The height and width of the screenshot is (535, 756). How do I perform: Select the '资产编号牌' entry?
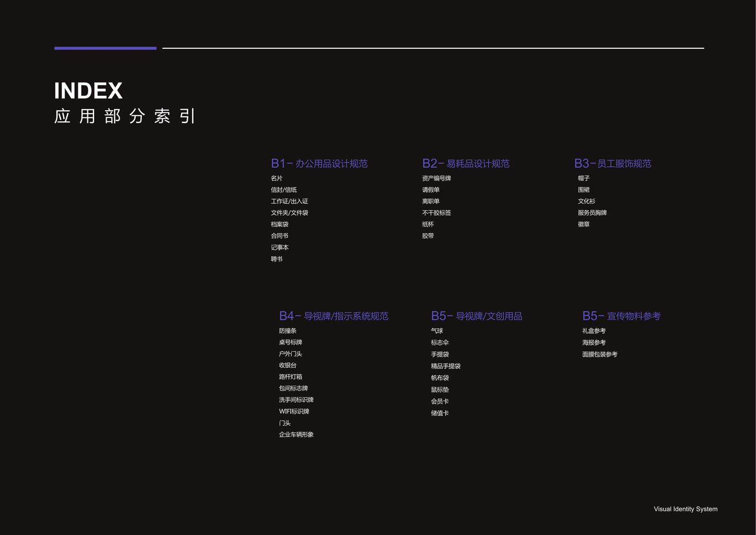(x=437, y=178)
